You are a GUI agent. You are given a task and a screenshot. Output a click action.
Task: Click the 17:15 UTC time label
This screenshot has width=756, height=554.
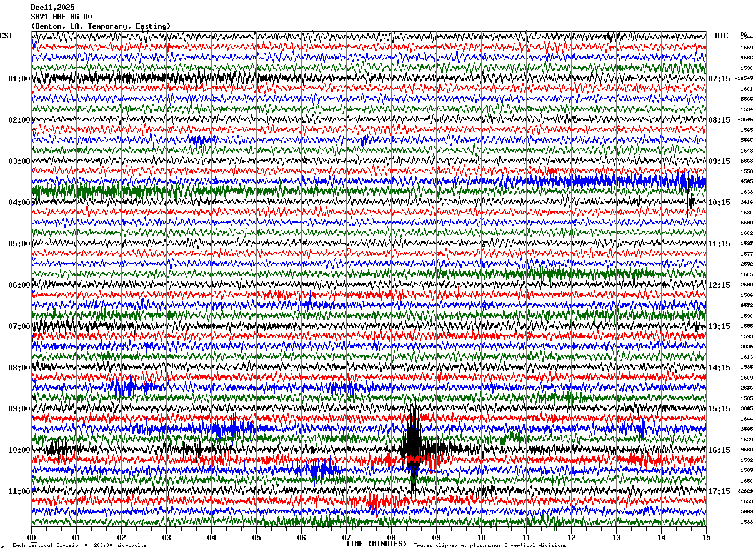pos(719,491)
